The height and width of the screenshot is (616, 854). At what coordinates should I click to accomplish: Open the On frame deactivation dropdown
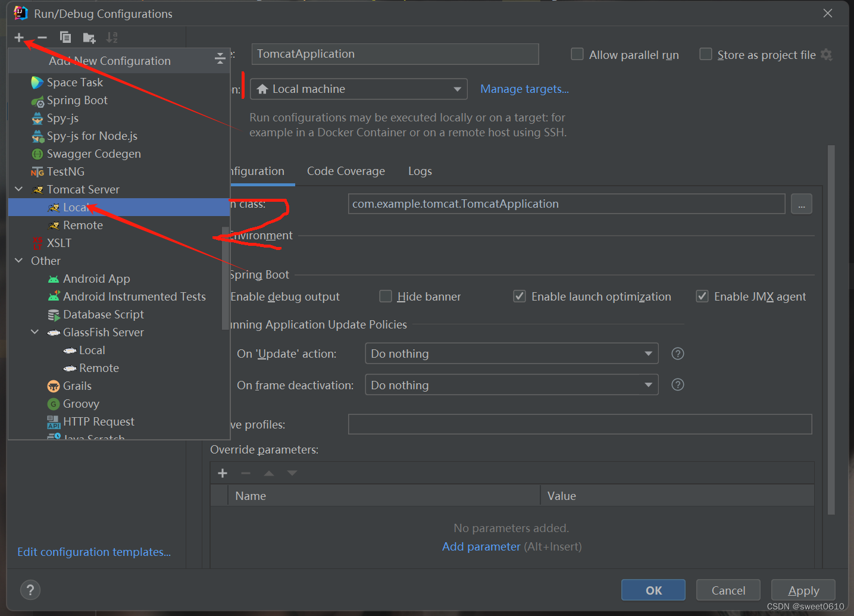click(512, 385)
